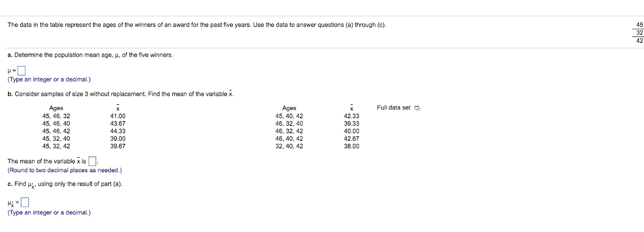Click the sample row 45, 46, 32
This screenshot has height=232, width=644.
(56, 116)
